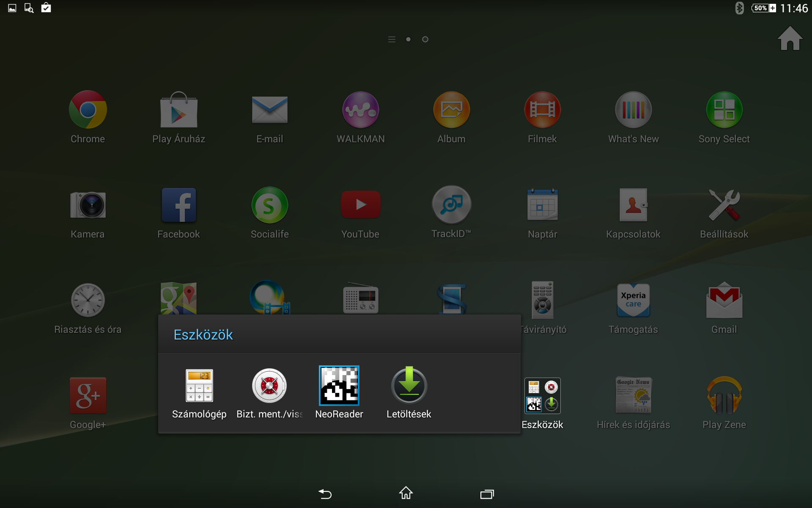Launch Play Áruház store
812x508 pixels.
(178, 110)
